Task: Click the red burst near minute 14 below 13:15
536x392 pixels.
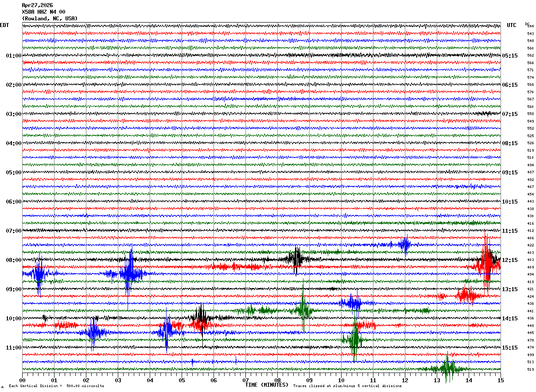Action: tap(467, 296)
